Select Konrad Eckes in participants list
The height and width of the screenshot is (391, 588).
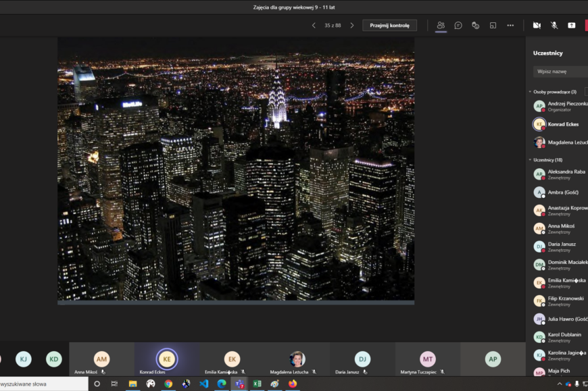560,124
